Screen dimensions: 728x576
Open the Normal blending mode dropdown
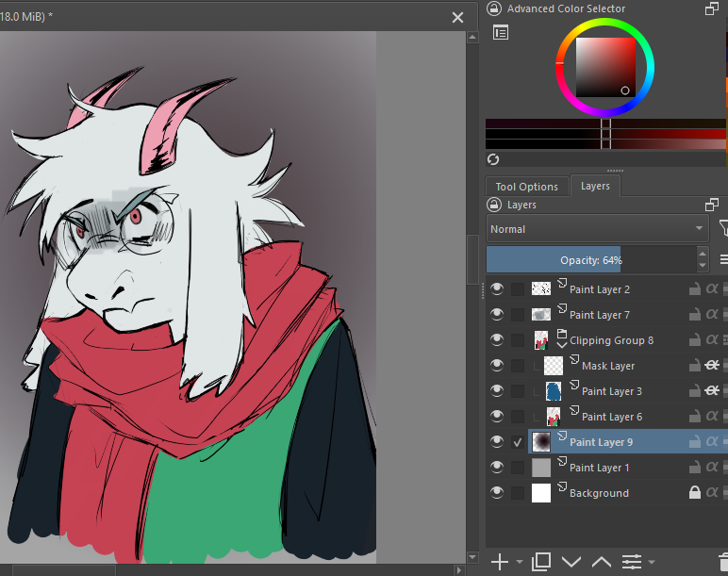(x=598, y=228)
